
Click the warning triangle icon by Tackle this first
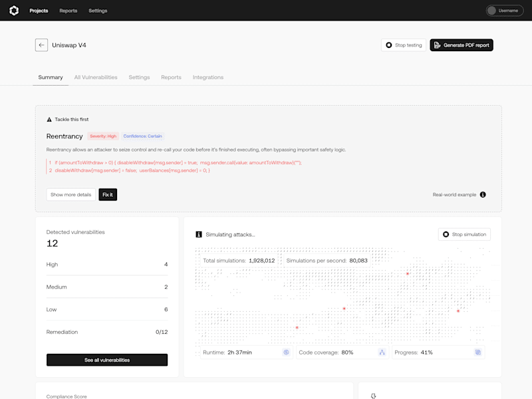point(49,120)
